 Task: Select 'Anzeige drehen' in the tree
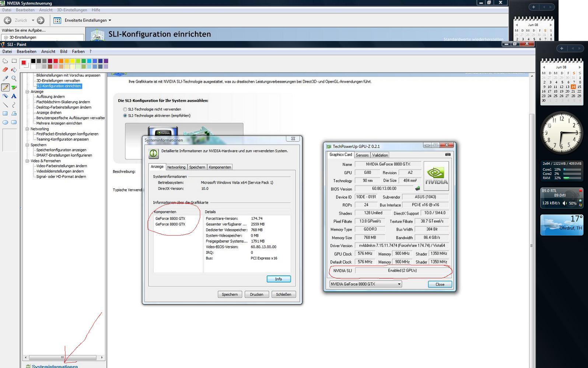click(x=49, y=112)
